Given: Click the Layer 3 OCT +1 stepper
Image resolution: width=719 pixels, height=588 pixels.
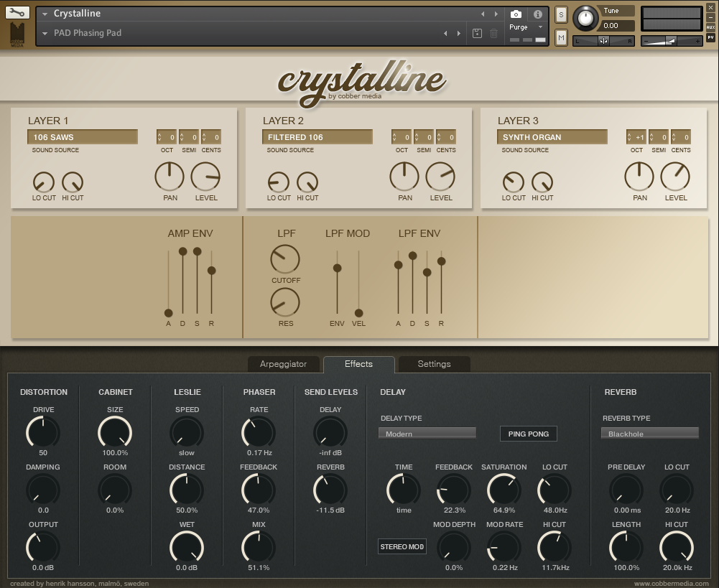Looking at the screenshot, I should pyautogui.click(x=636, y=137).
